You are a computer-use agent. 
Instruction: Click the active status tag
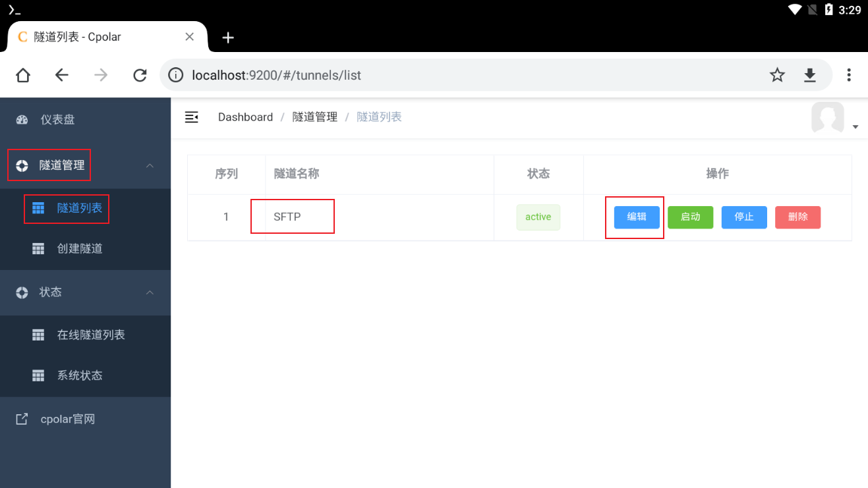point(538,217)
